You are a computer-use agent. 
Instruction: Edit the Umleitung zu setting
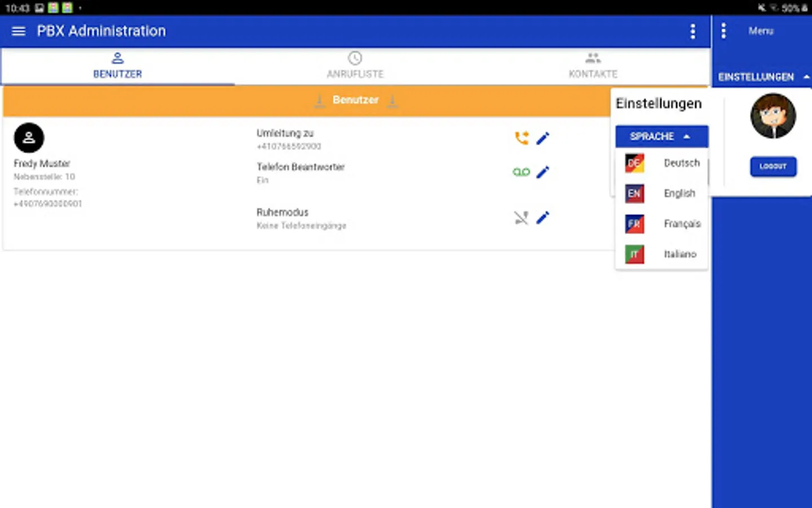pyautogui.click(x=543, y=138)
